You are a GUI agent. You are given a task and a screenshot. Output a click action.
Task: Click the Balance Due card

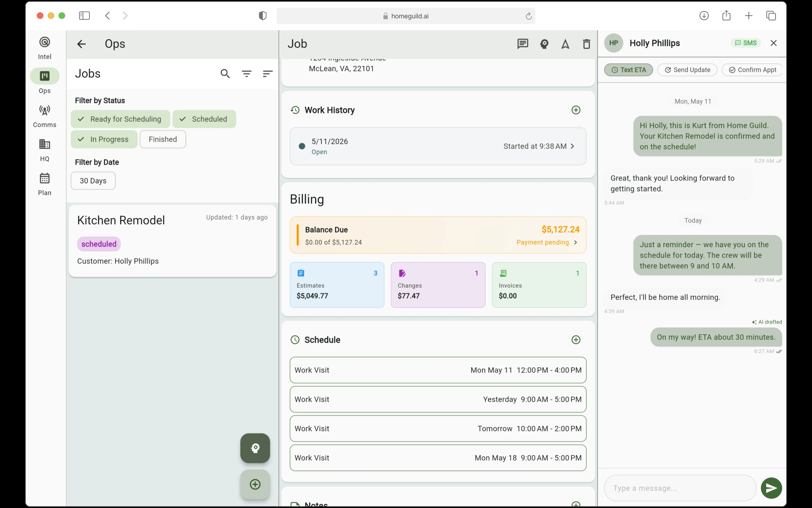point(438,235)
